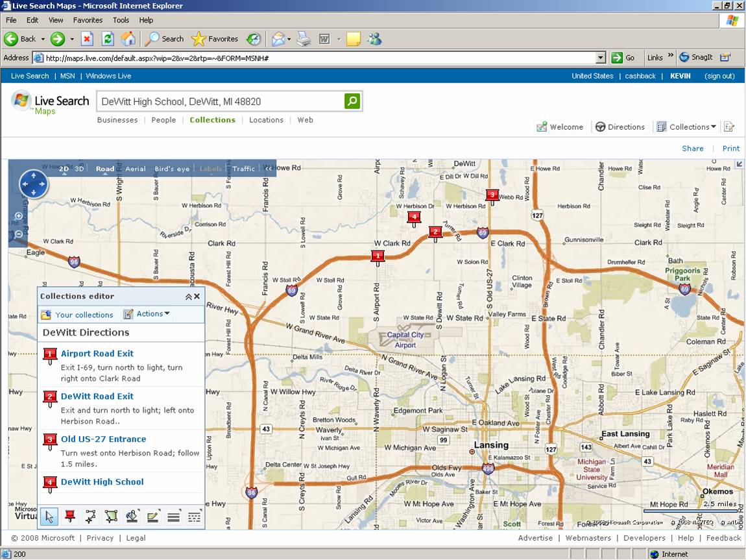The image size is (746, 560).
Task: Click the Old US-27 Entrance link
Action: pos(103,439)
